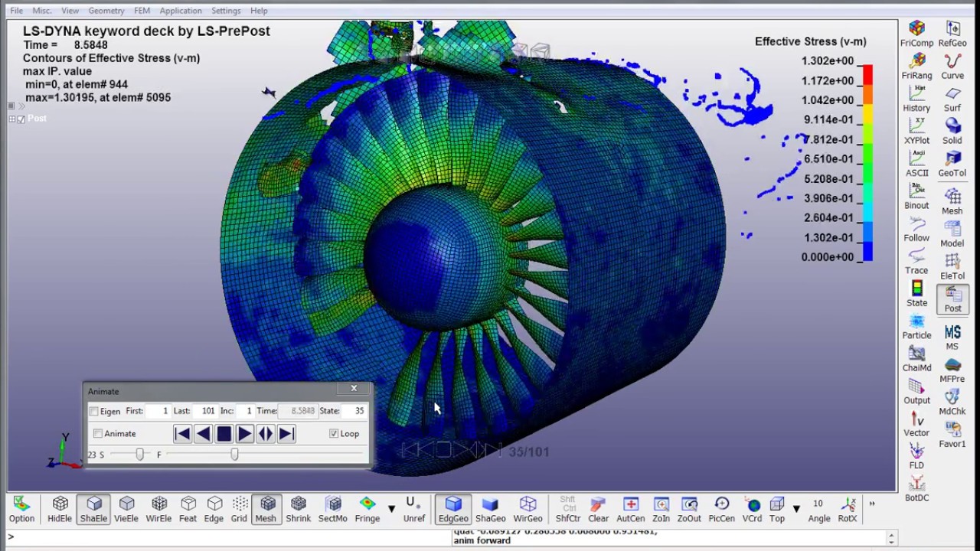The image size is (980, 551).
Task: Open the MS tool
Action: coord(952,337)
